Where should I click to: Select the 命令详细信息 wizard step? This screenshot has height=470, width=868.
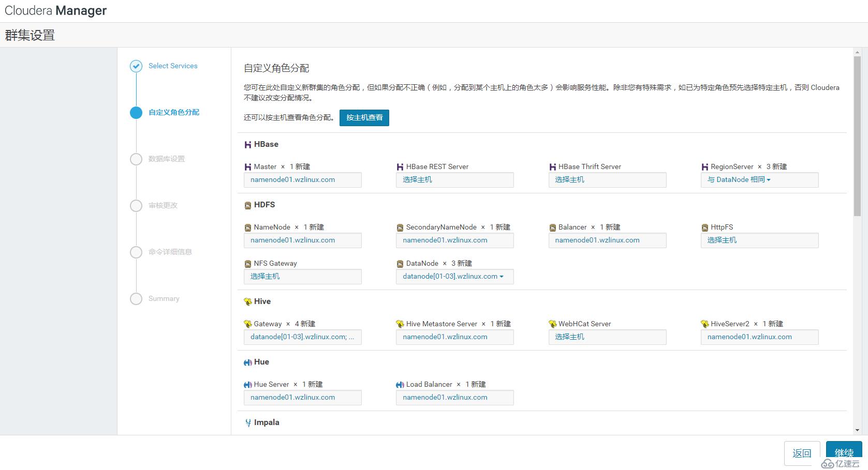[x=170, y=252]
